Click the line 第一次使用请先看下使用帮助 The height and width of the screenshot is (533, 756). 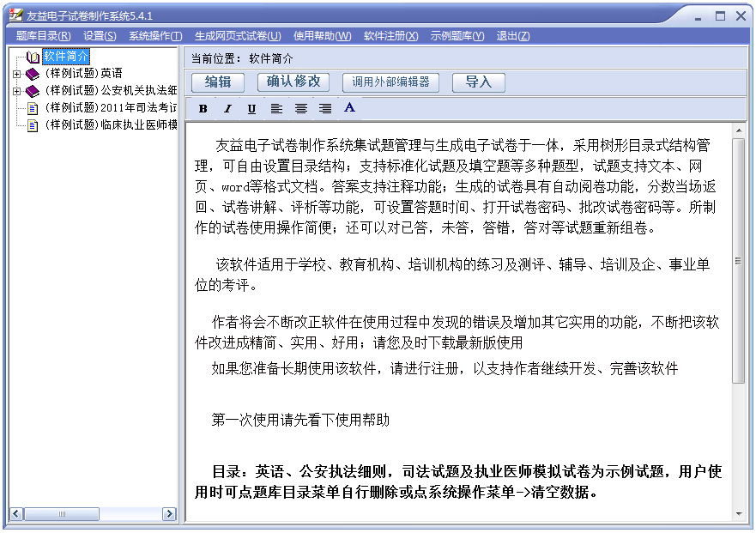point(300,420)
